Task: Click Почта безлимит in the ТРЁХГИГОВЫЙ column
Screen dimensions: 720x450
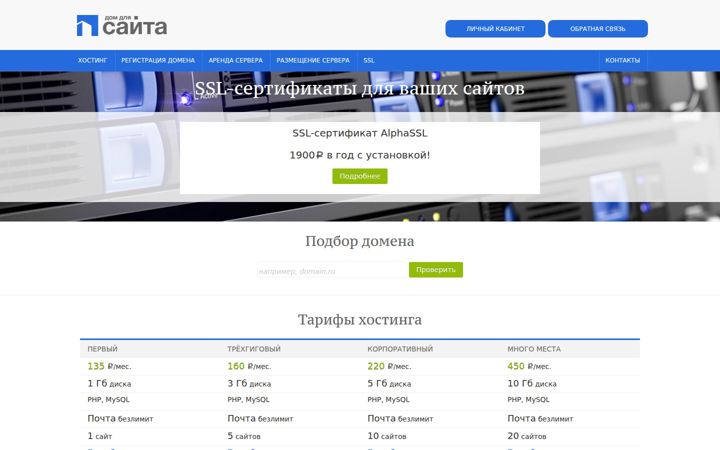Action: [260, 418]
